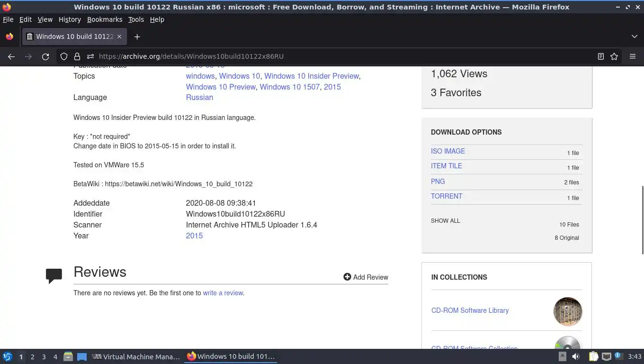List all tabs using the dropdown arrow
Image resolution: width=644 pixels, height=364 pixels.
click(635, 36)
